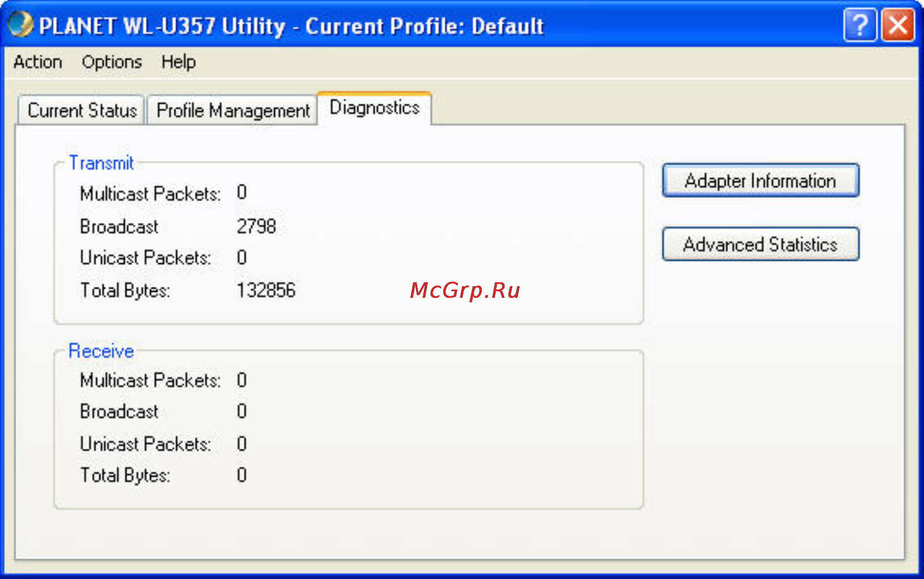Viewport: 924px width, 579px height.
Task: Open the Help menu
Action: click(179, 62)
